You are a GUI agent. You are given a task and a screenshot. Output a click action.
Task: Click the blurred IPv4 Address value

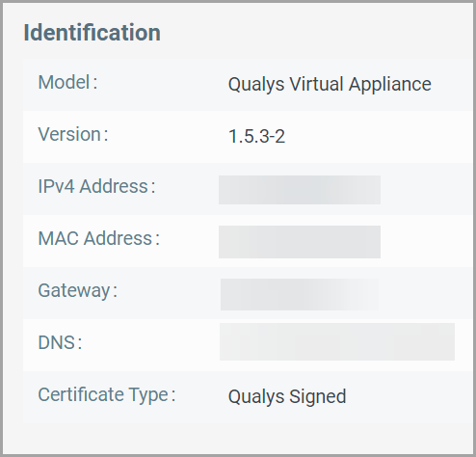[300, 190]
